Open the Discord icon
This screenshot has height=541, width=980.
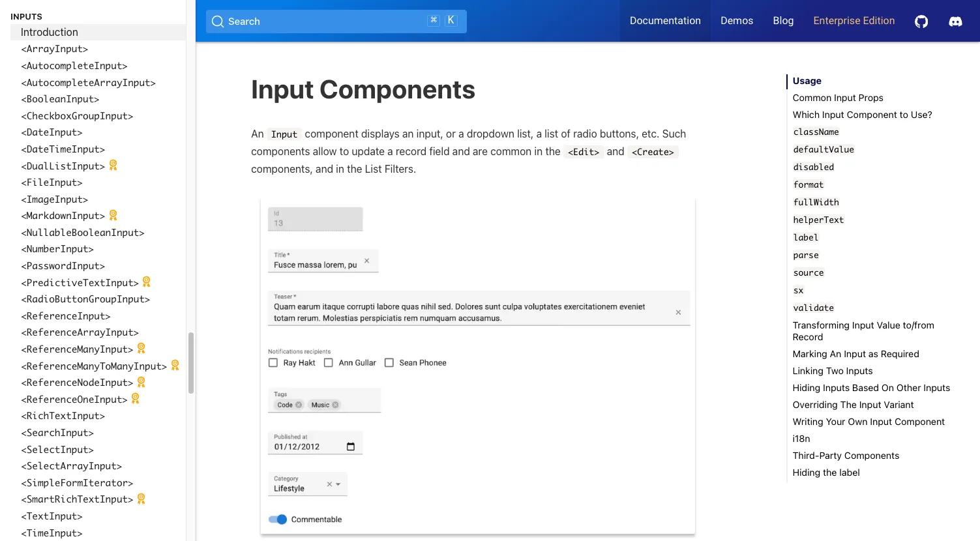[955, 22]
